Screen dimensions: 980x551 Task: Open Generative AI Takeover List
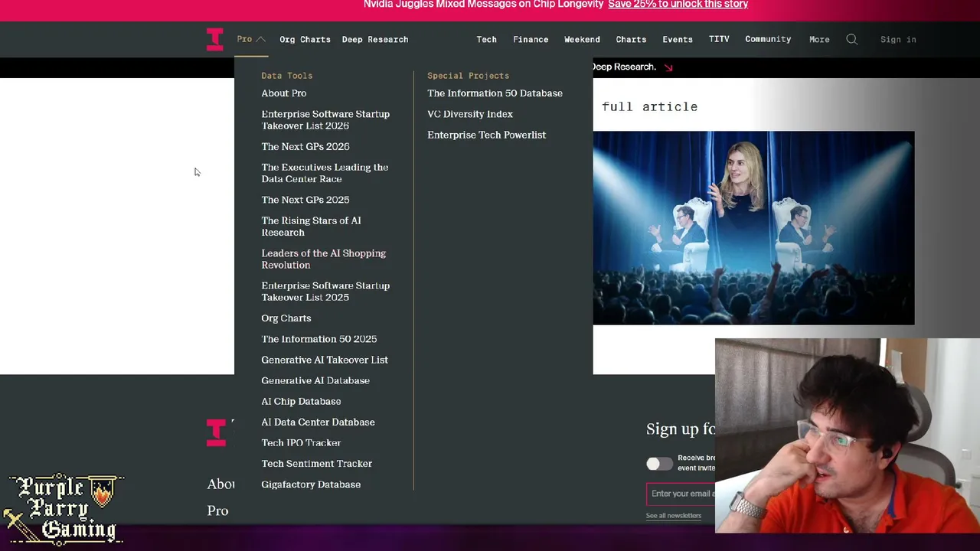325,360
